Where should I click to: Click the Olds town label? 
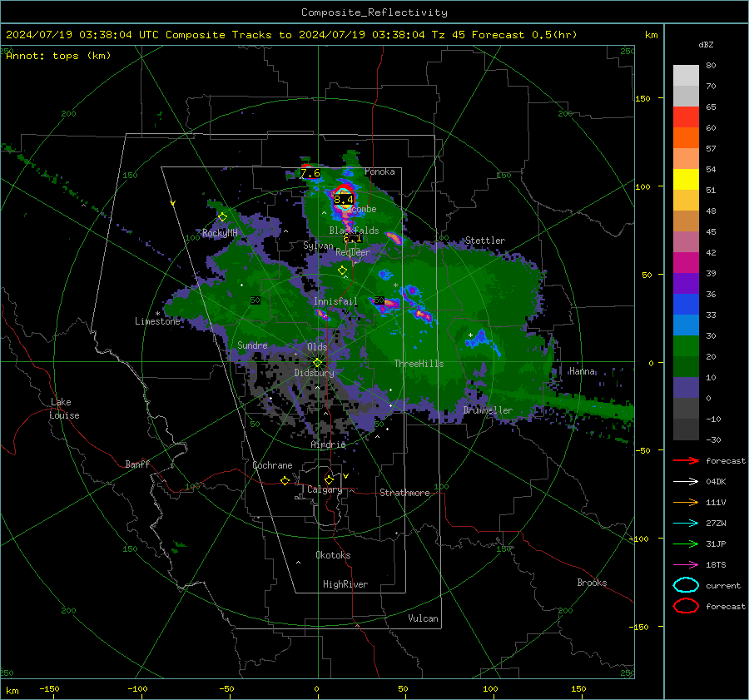pyautogui.click(x=317, y=346)
